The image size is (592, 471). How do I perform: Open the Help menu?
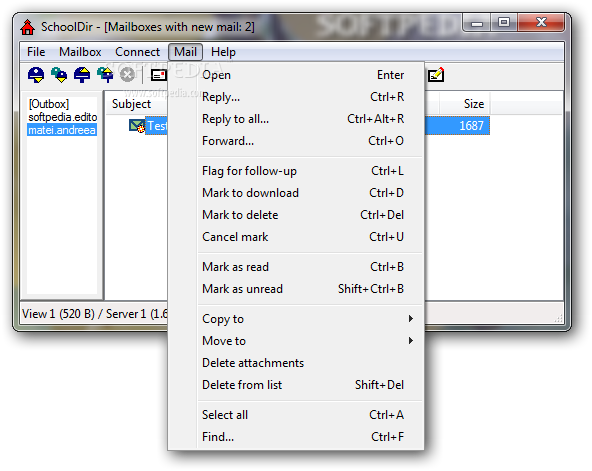(x=223, y=52)
